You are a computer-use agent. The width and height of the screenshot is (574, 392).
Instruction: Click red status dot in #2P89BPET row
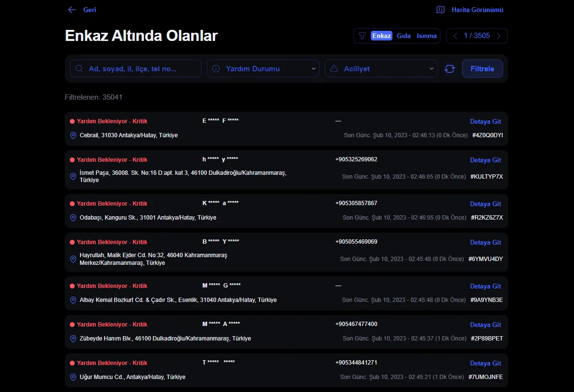point(73,325)
